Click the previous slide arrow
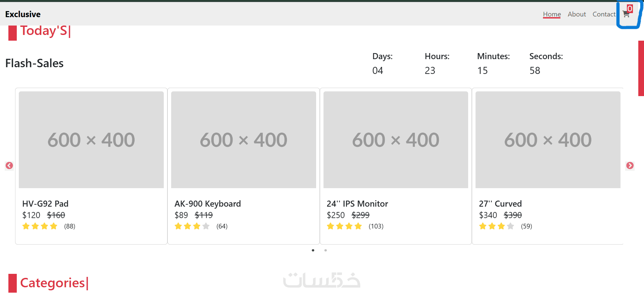 pyautogui.click(x=9, y=166)
